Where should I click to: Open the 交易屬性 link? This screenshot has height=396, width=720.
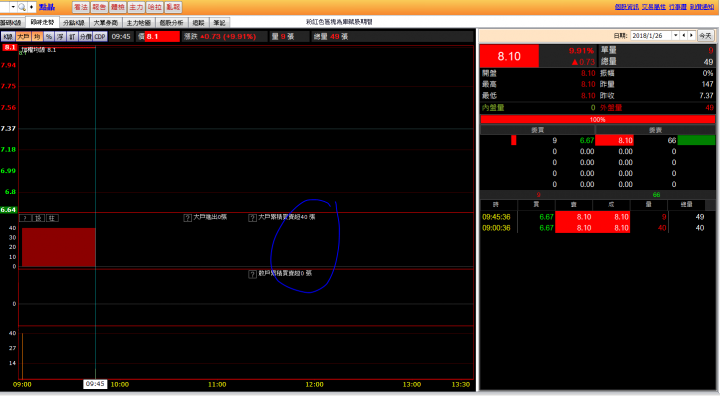[653, 7]
